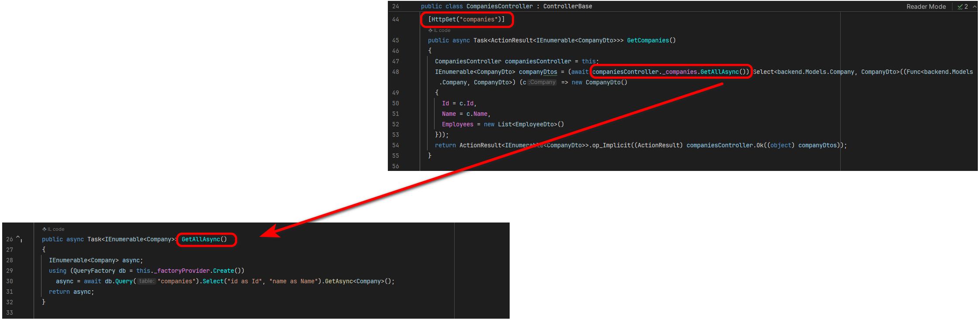
Task: Toggle Reader Mode in the editor
Action: pos(926,7)
